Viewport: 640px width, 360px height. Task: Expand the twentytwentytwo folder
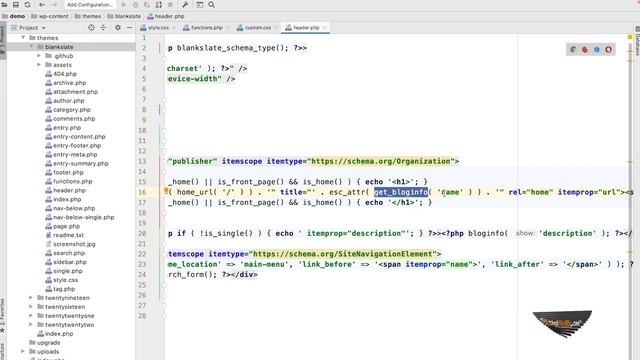coord(31,324)
